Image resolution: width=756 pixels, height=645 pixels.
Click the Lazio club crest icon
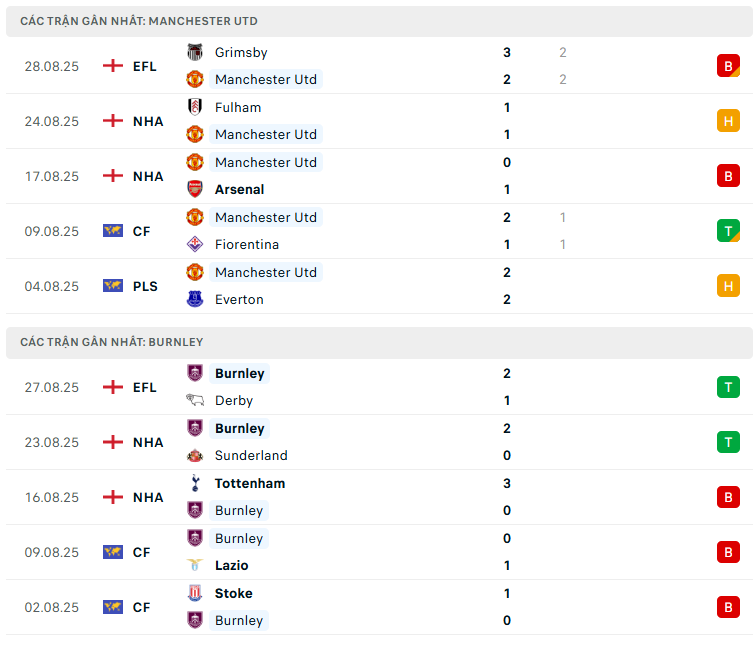pyautogui.click(x=195, y=565)
